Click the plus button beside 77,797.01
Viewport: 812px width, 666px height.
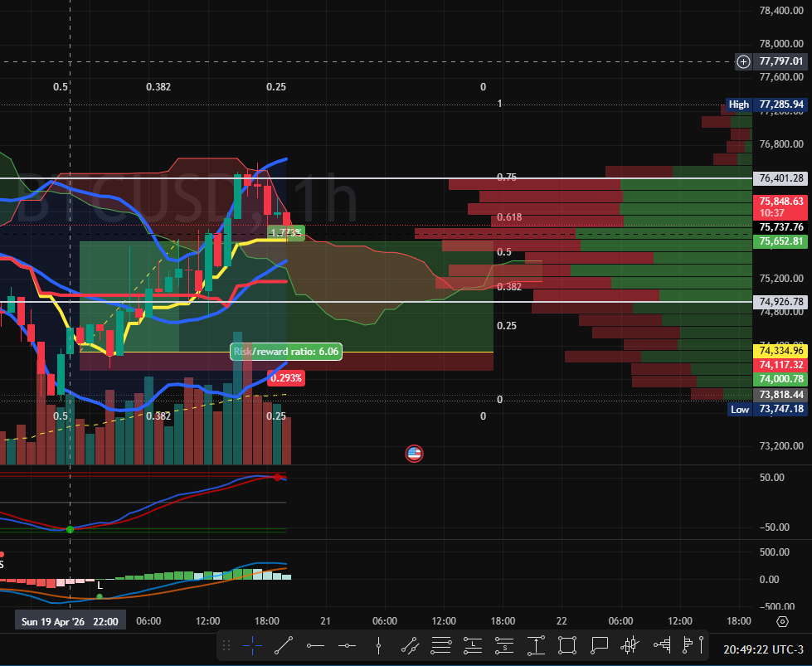[x=744, y=61]
